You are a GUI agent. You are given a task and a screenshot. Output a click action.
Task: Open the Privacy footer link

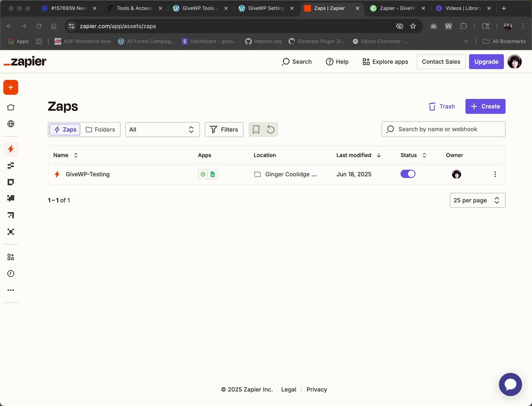(x=317, y=389)
